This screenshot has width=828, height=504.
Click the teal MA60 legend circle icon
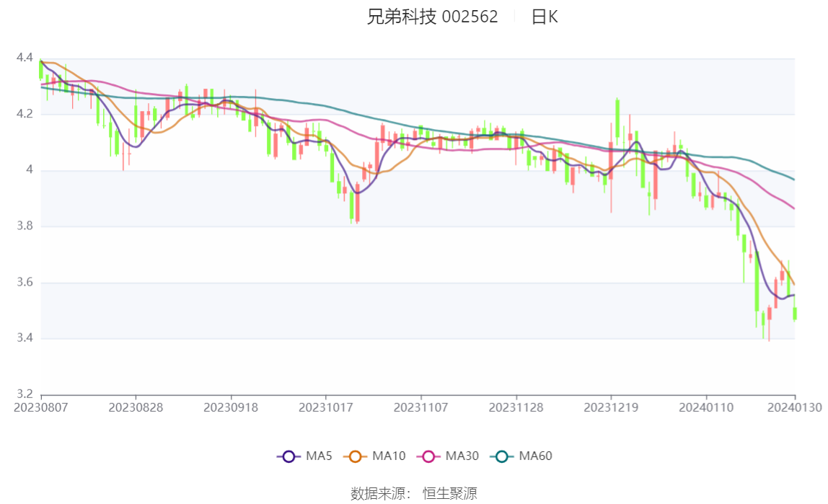(502, 456)
